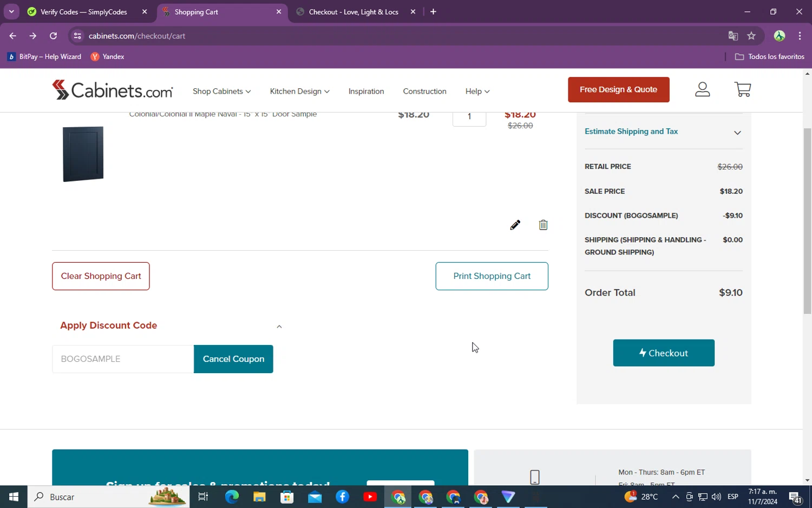Show hidden system tray icons
This screenshot has height=508, width=812.
675,497
